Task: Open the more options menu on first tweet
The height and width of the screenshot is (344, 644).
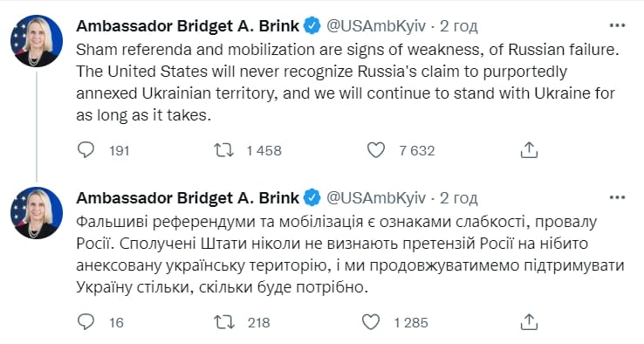Action: point(617,25)
